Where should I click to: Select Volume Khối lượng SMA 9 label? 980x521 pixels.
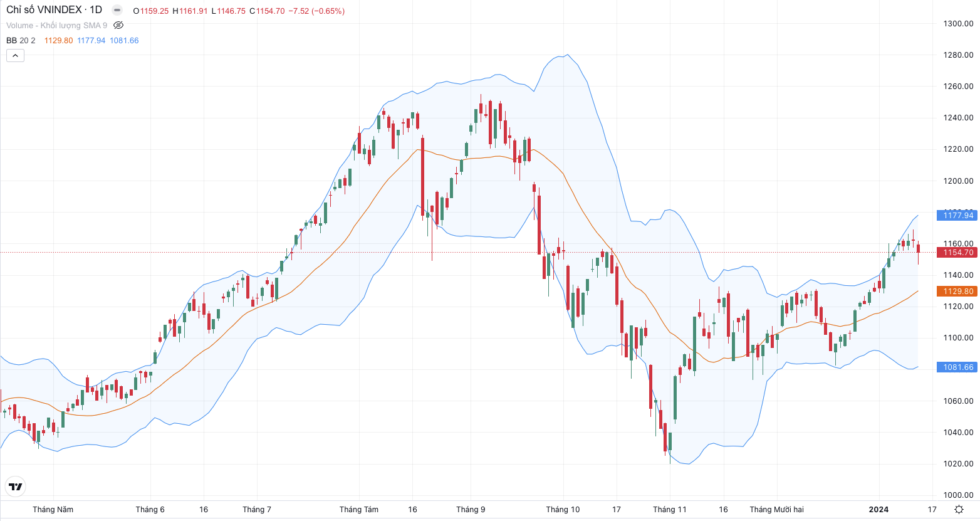57,26
